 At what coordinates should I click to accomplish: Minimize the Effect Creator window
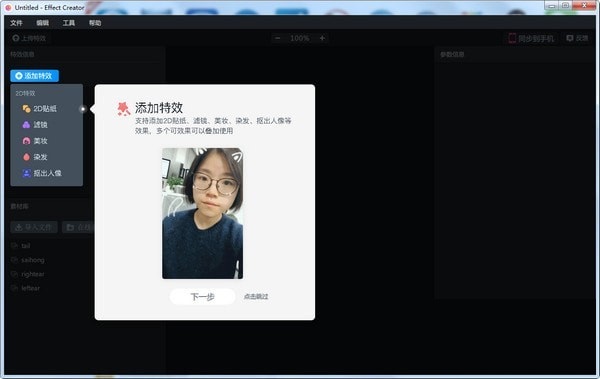552,5
